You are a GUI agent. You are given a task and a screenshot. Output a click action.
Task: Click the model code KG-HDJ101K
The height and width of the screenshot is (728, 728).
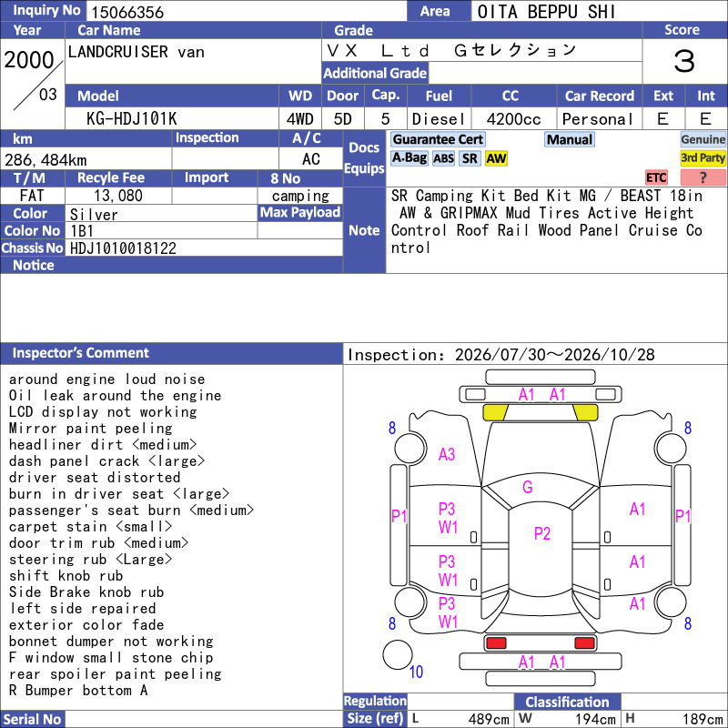(131, 119)
